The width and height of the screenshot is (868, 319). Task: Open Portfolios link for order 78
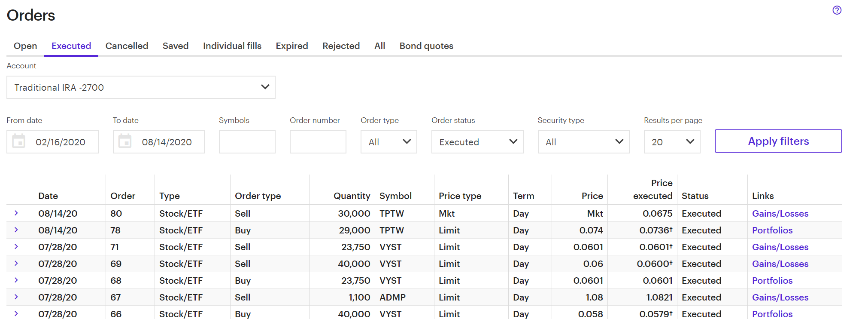pyautogui.click(x=772, y=230)
